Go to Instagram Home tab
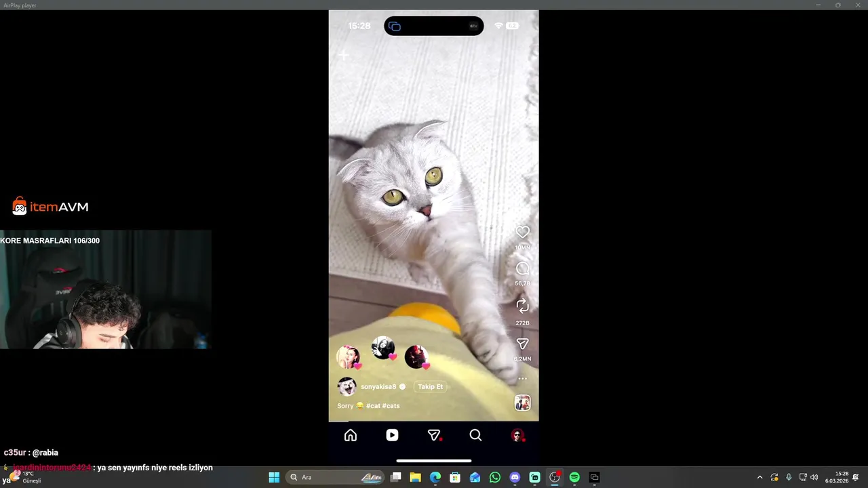Screen dimensions: 868x488 (x=351, y=435)
